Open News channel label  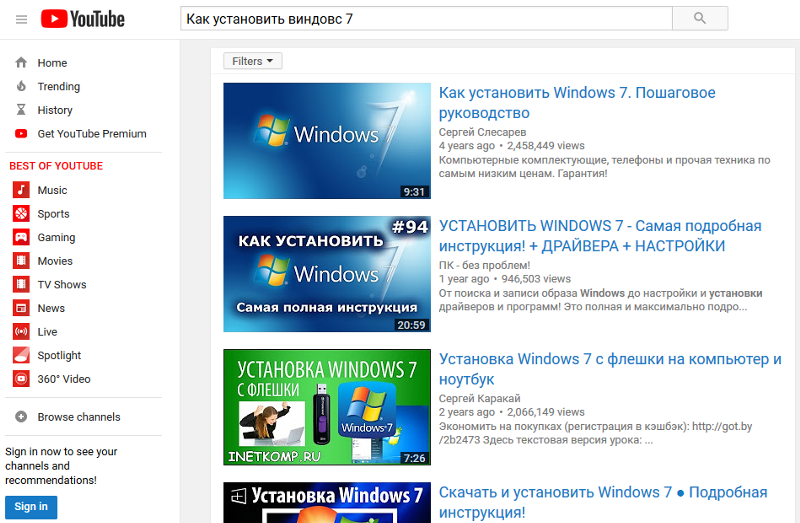[x=51, y=308]
